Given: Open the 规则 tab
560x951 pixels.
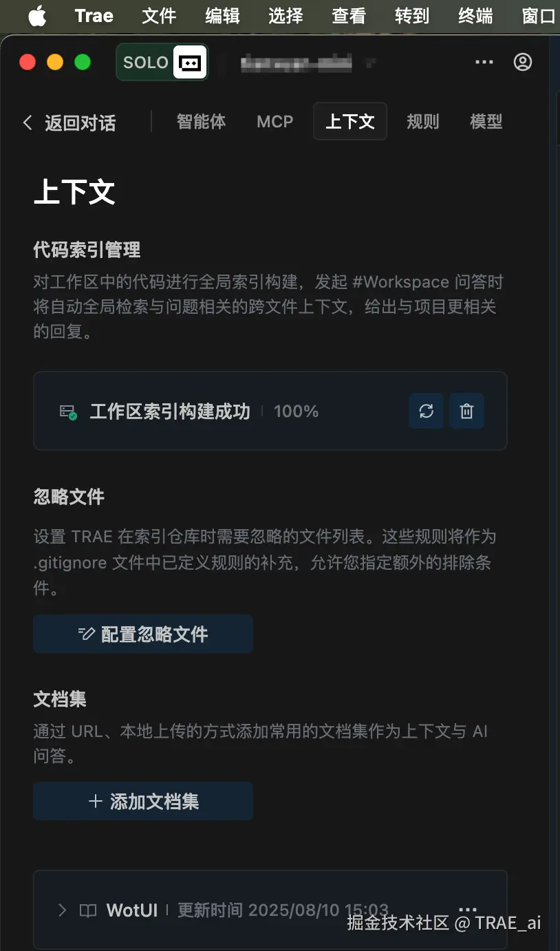Looking at the screenshot, I should click(x=422, y=122).
